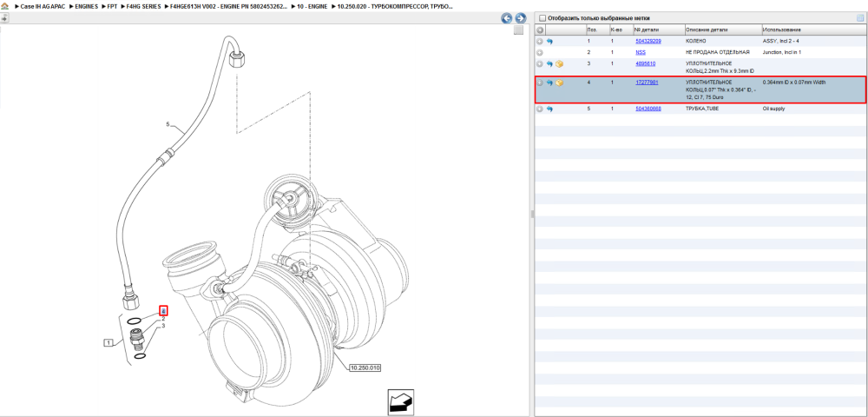Viewport: 868px width, 417px height.
Task: Select 'НЕ ПРОДАНА ОТДЕЛЬНАЯ' description cell
Action: (x=718, y=52)
